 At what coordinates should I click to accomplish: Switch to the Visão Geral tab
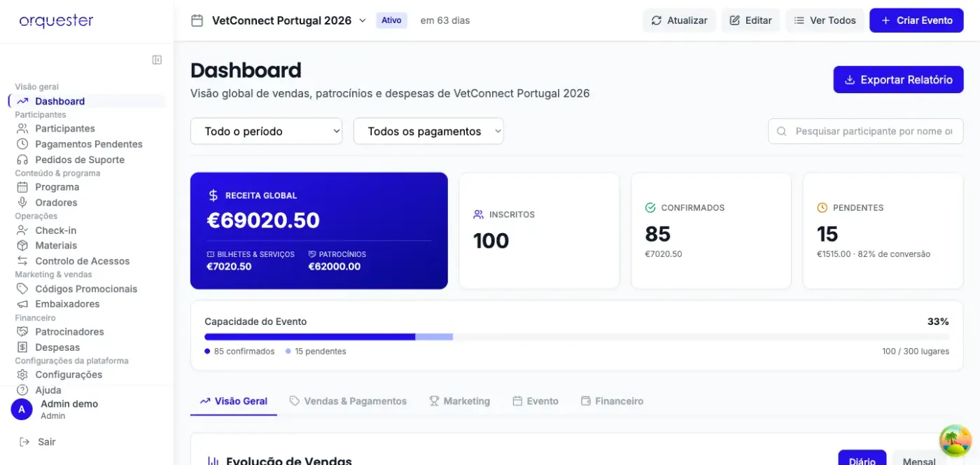pos(234,401)
